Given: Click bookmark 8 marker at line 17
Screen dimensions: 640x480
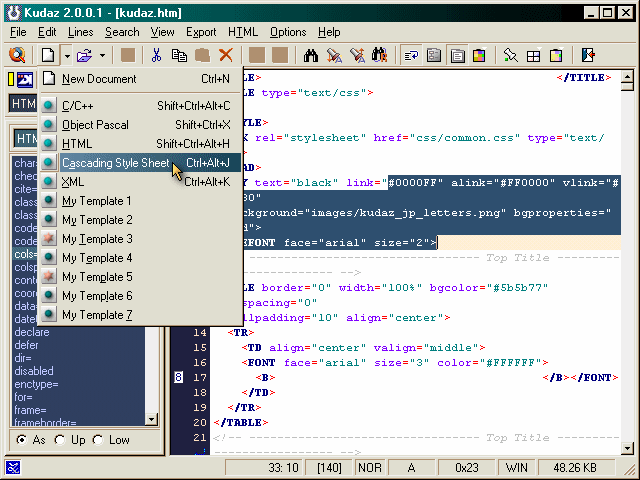Looking at the screenshot, I should pos(178,377).
